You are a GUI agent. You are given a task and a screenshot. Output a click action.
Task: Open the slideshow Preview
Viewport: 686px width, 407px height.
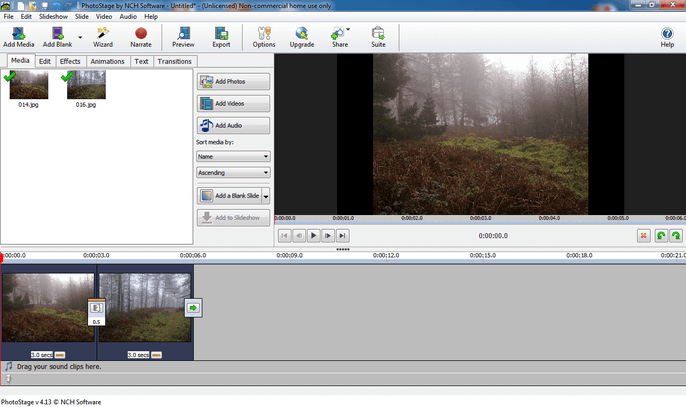point(183,37)
